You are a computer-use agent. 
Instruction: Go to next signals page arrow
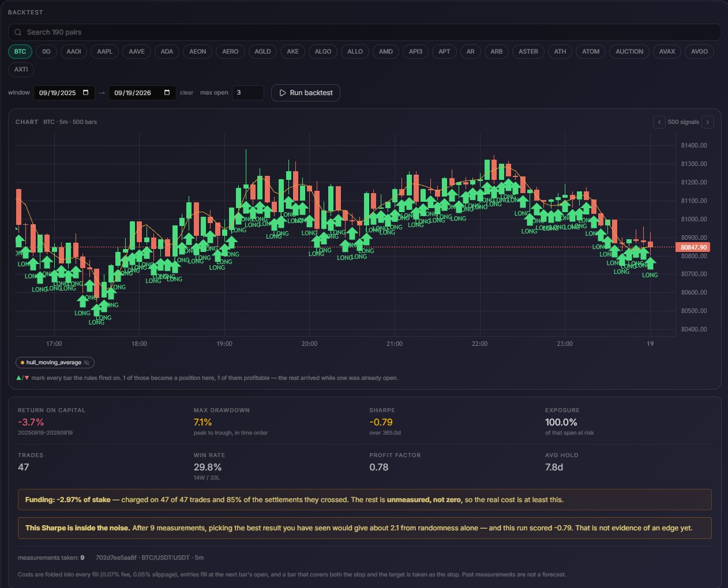click(708, 122)
